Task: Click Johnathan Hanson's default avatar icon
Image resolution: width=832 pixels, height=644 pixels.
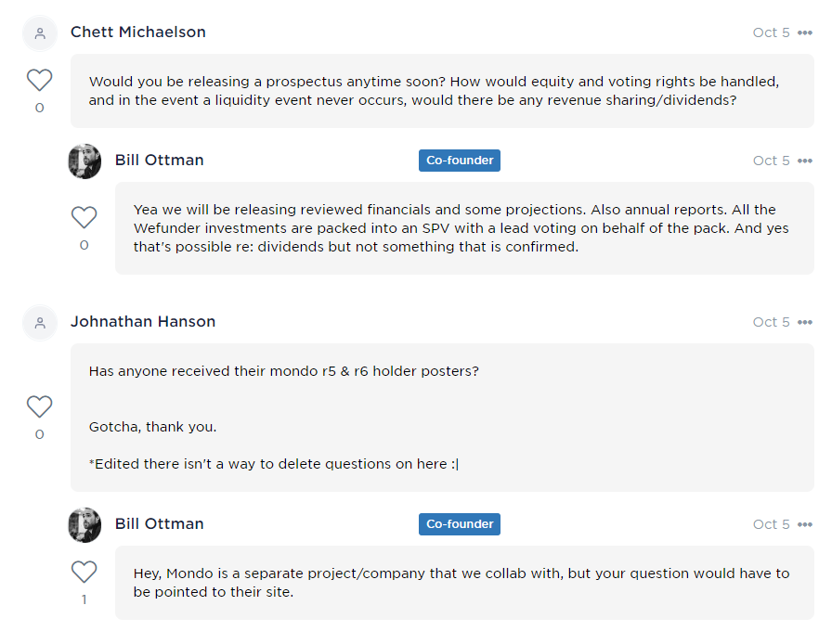Action: point(39,323)
